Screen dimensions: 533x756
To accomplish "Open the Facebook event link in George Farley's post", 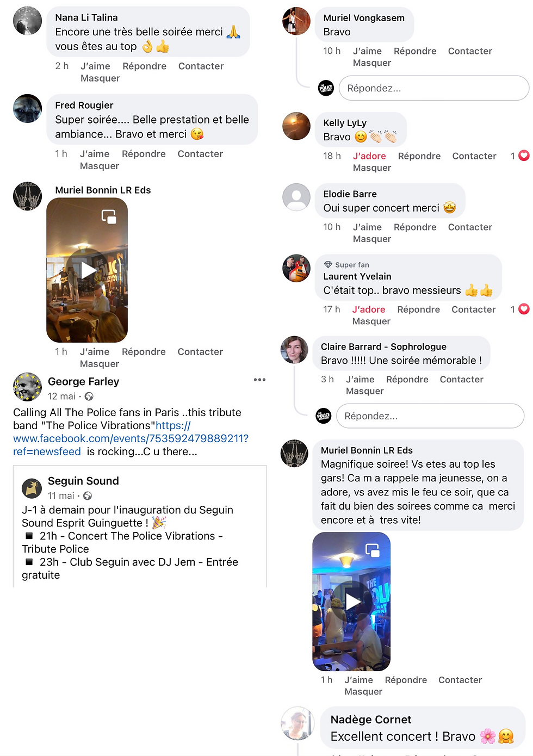I will [x=131, y=438].
